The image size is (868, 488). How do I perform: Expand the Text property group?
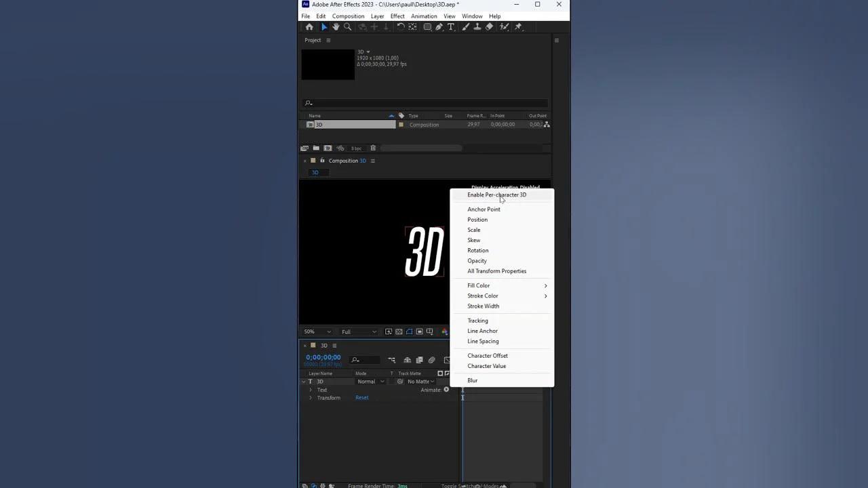(311, 390)
